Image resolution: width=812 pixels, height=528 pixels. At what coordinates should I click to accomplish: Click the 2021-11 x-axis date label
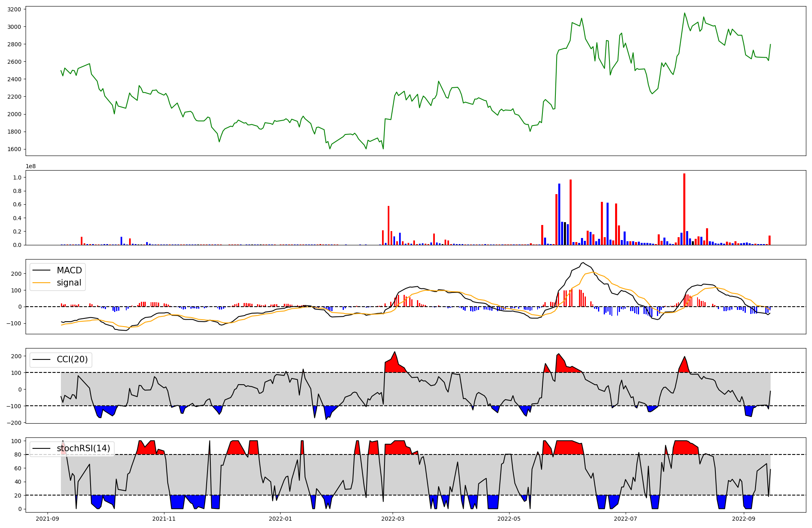point(164,519)
